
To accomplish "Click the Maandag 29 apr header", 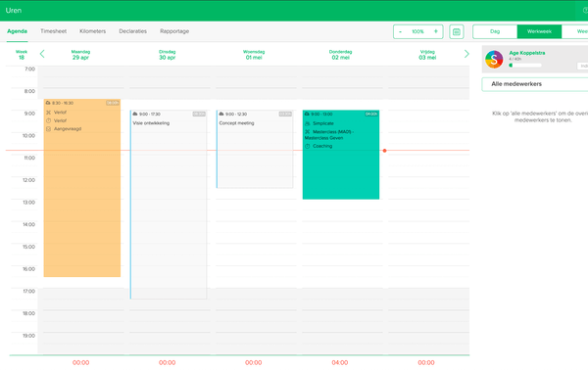I will 80,55.
